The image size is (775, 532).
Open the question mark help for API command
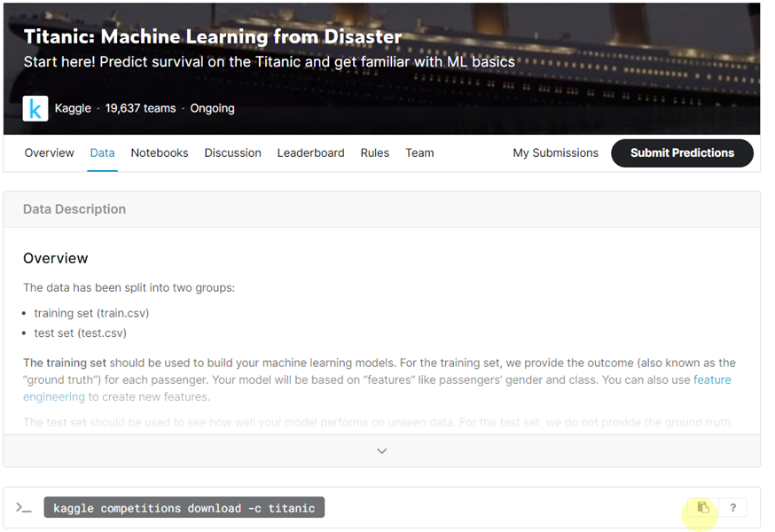point(733,507)
